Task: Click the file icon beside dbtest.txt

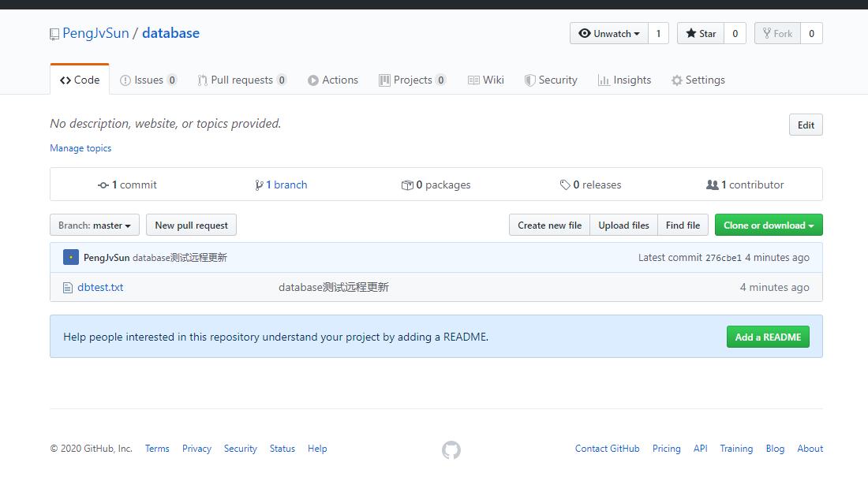Action: click(x=67, y=287)
